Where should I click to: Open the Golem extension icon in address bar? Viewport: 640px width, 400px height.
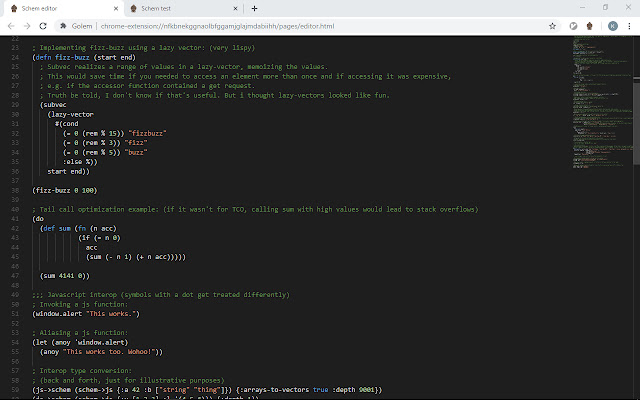63,26
